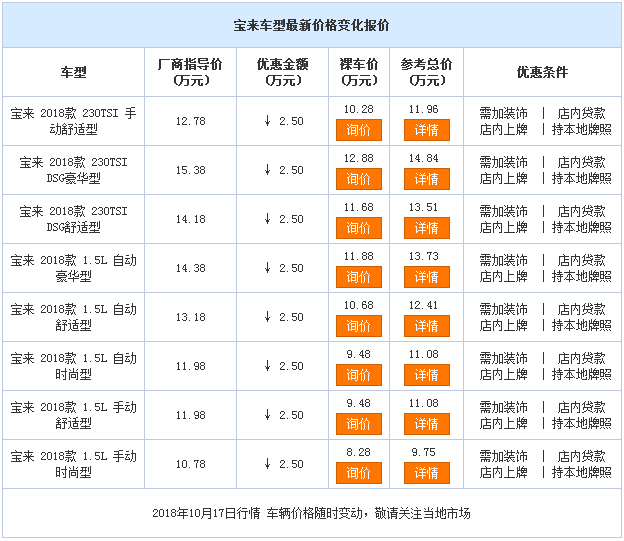Click 询价 for 1.5L 自动时尚型
624x541 pixels.
click(x=359, y=375)
